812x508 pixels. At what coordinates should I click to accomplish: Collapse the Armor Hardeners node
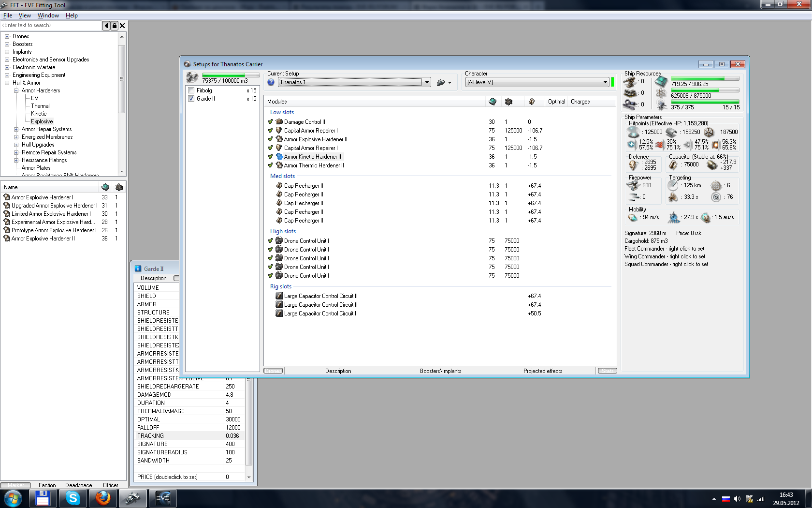click(x=16, y=90)
